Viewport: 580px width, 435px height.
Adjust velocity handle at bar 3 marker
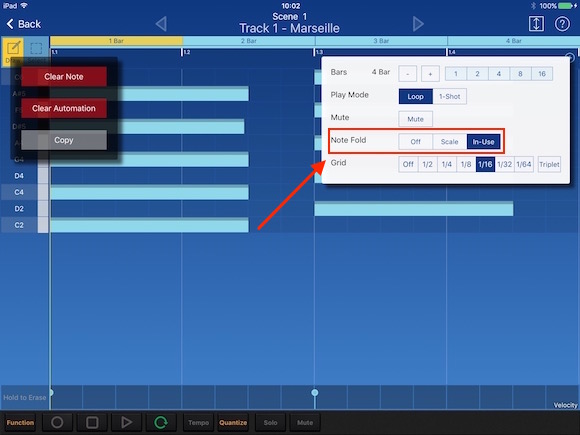click(315, 392)
